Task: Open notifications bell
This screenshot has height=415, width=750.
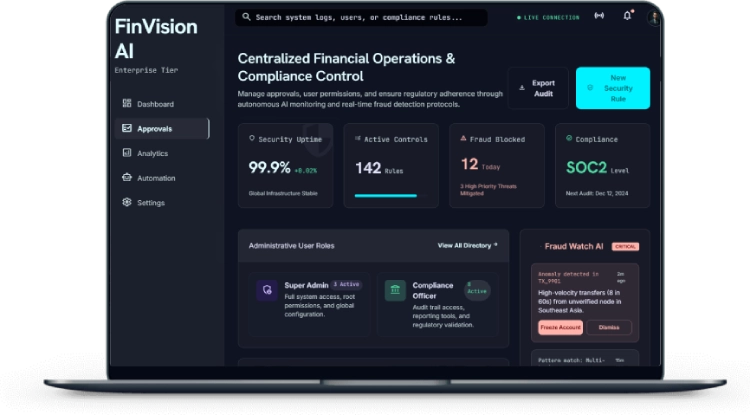Action: [x=627, y=16]
